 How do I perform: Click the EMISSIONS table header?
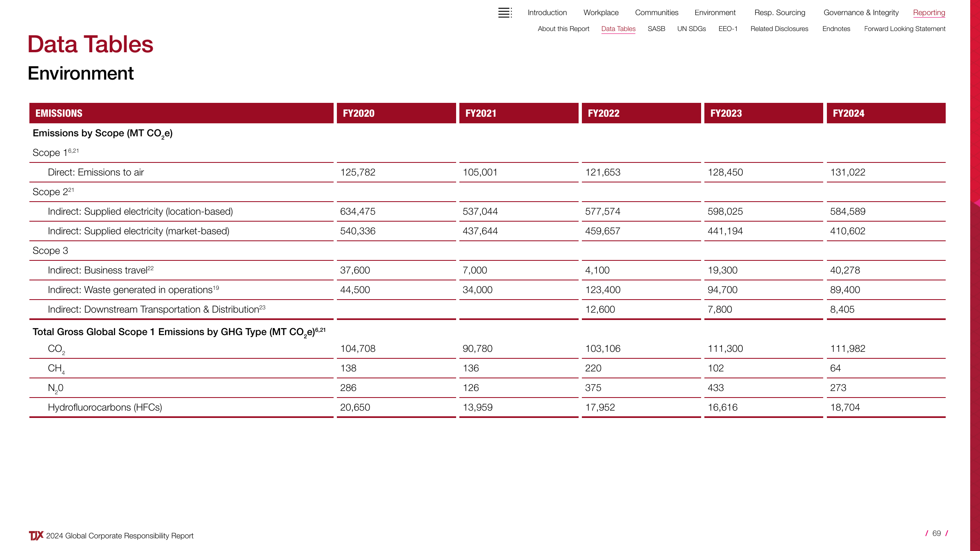pos(181,113)
